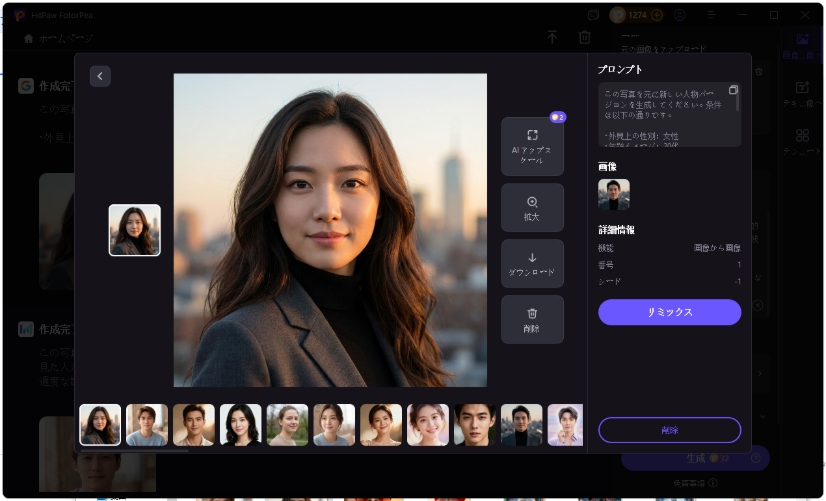Click the horizontal scrollbar under the thumbnail strip
This screenshot has height=501, width=826.
point(133,451)
